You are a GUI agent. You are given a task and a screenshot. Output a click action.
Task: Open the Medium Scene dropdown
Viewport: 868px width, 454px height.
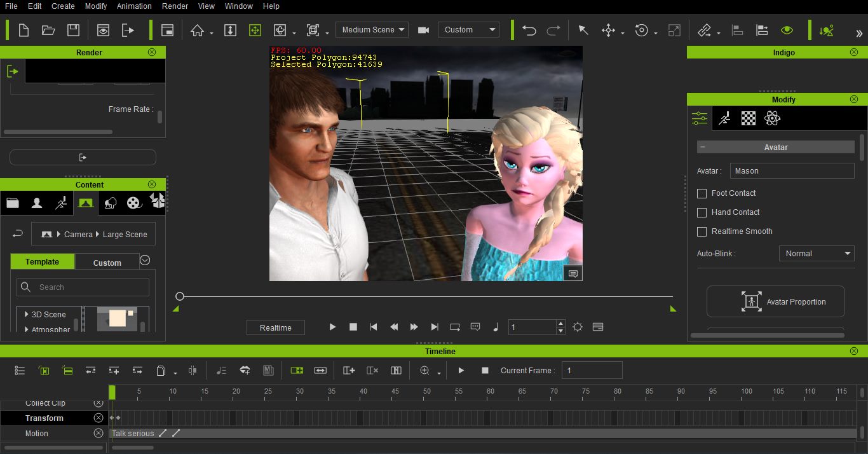[x=372, y=29]
